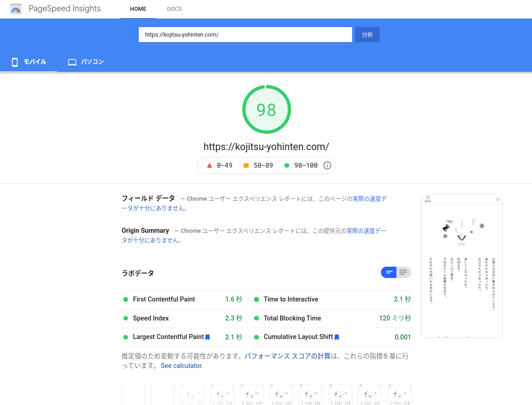The image size is (532, 405).
Task: Click the https://kojitsu-yohinten.com/ heading below score
Action: (266, 147)
